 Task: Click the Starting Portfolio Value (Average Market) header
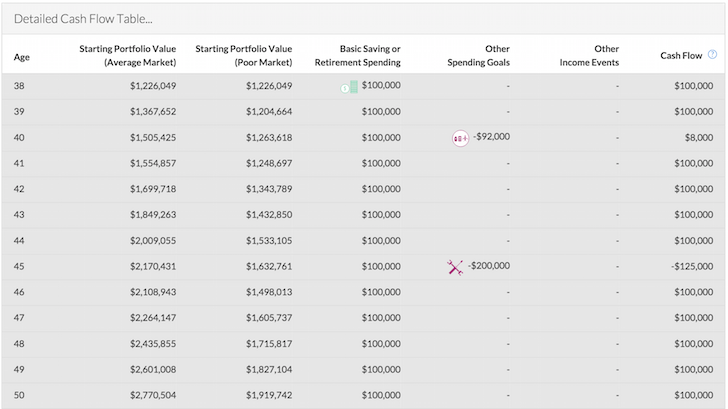point(128,55)
